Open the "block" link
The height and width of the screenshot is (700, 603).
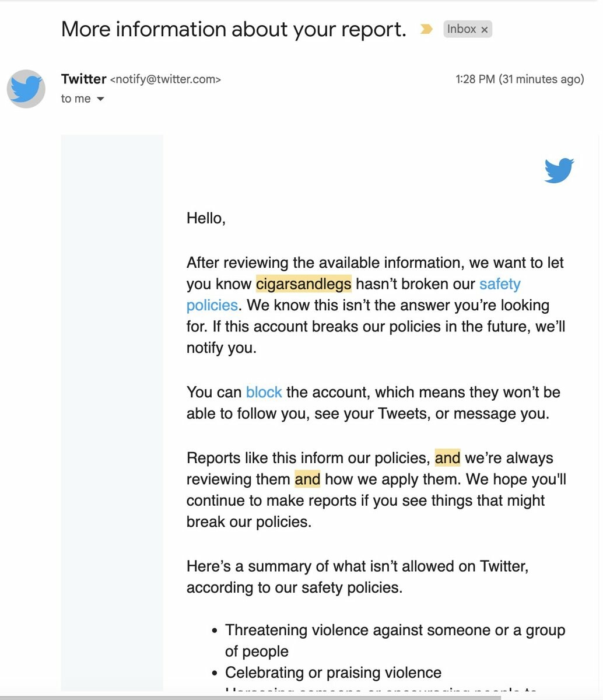click(x=264, y=392)
